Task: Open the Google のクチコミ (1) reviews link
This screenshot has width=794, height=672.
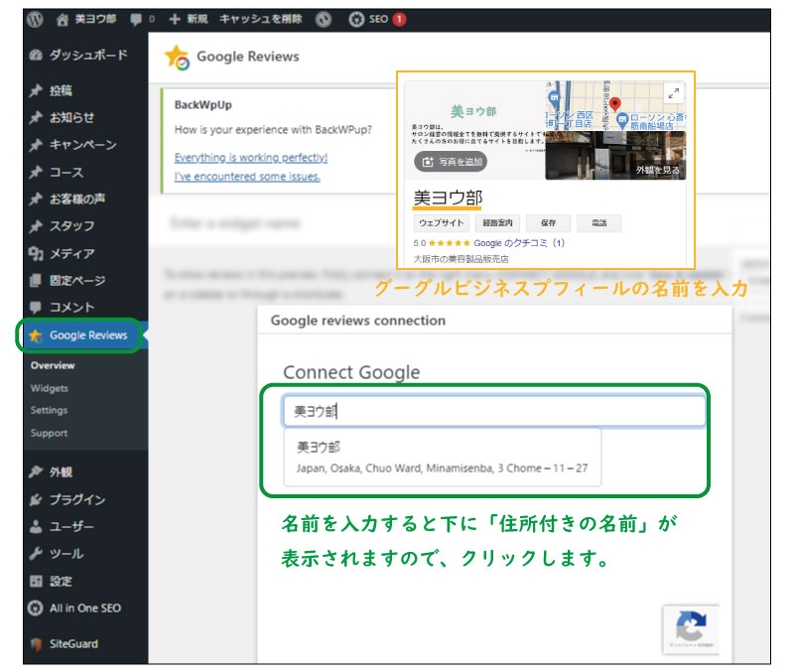Action: [518, 243]
